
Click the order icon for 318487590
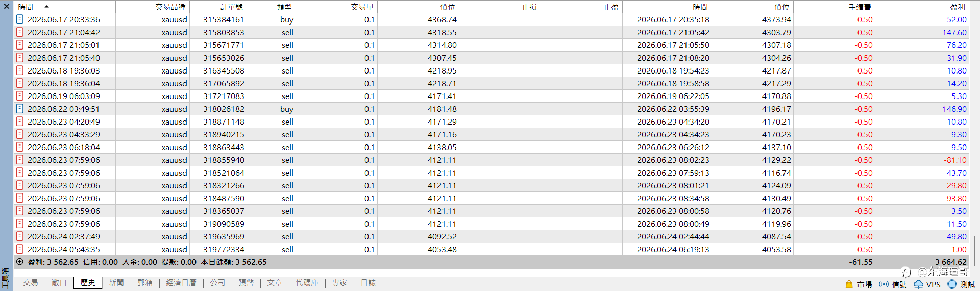[x=19, y=198]
